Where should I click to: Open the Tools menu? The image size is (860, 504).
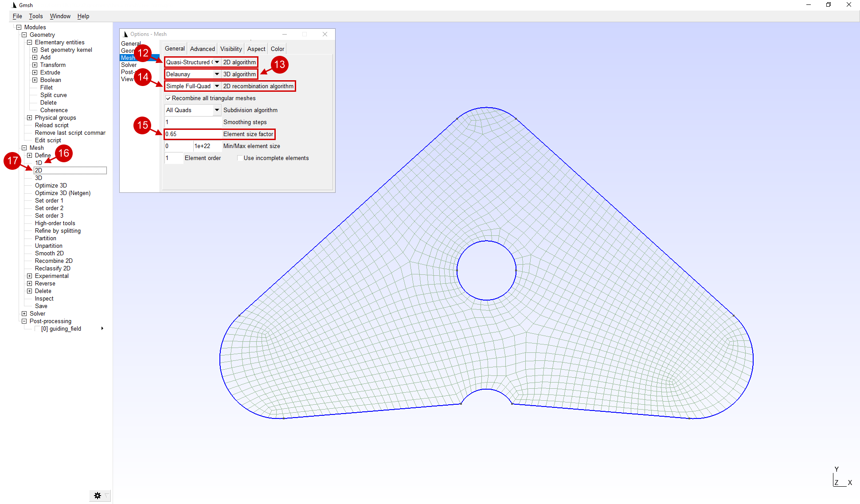[36, 16]
